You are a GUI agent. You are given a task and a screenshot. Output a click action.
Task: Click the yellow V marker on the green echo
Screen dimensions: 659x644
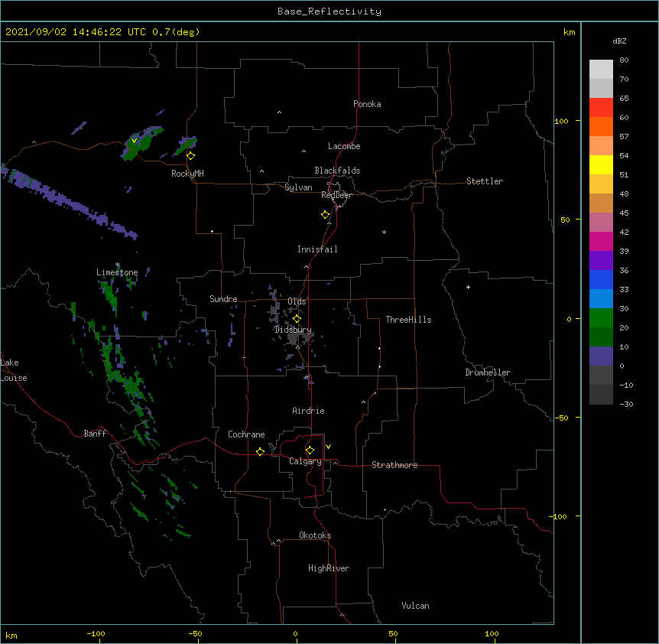pos(134,141)
